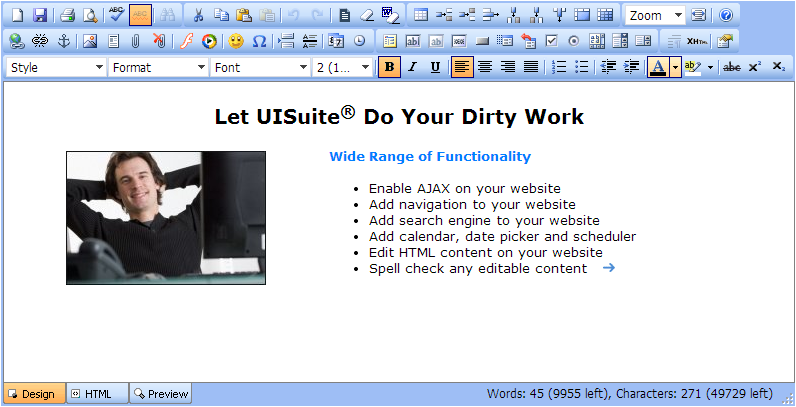This screenshot has width=796, height=407.
Task: Open the Image Manager picture icon
Action: point(90,41)
